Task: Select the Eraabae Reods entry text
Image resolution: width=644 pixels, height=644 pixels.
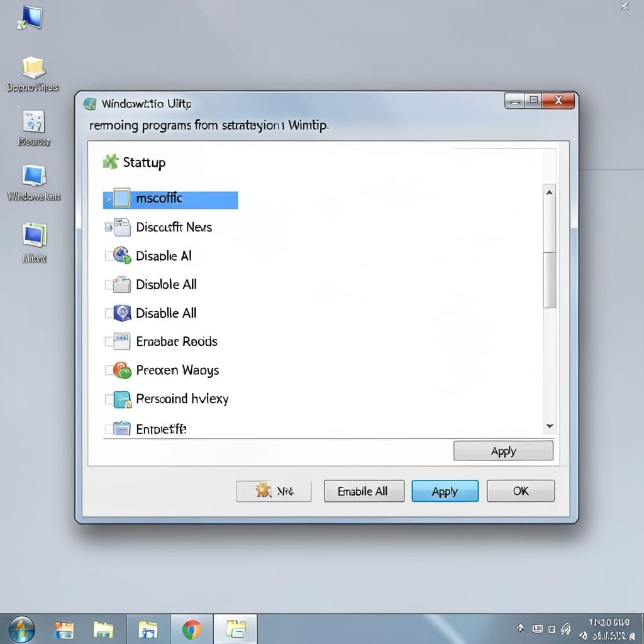Action: pos(177,341)
